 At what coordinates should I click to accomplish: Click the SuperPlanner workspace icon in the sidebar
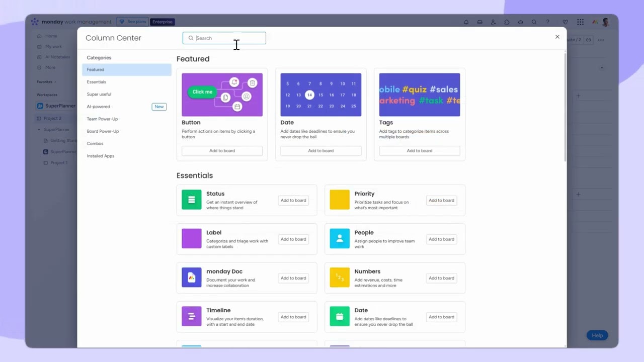pyautogui.click(x=40, y=106)
